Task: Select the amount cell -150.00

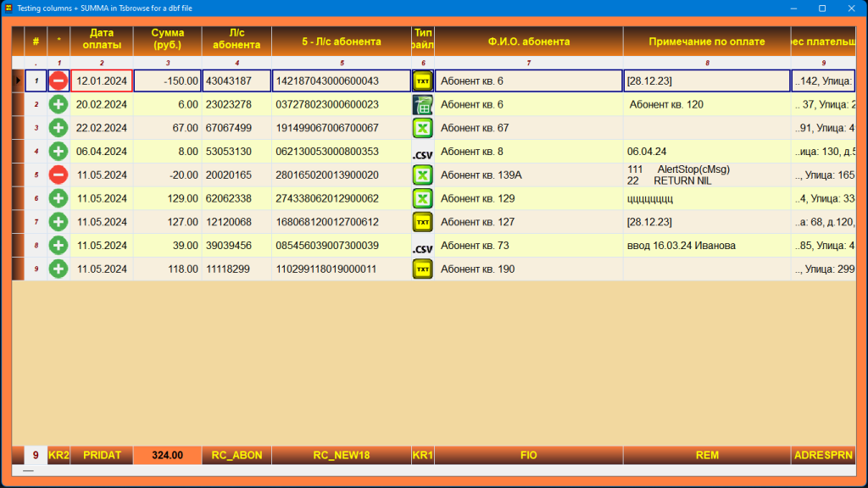Action: (168, 80)
